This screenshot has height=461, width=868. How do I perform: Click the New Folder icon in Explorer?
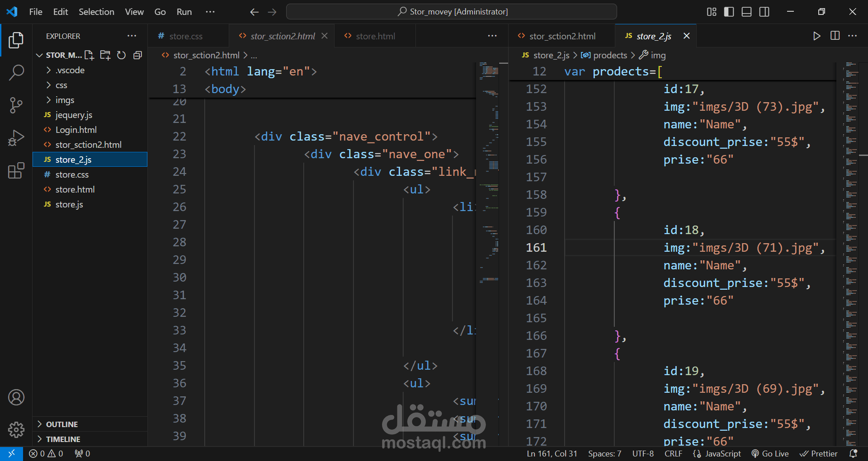click(x=105, y=55)
